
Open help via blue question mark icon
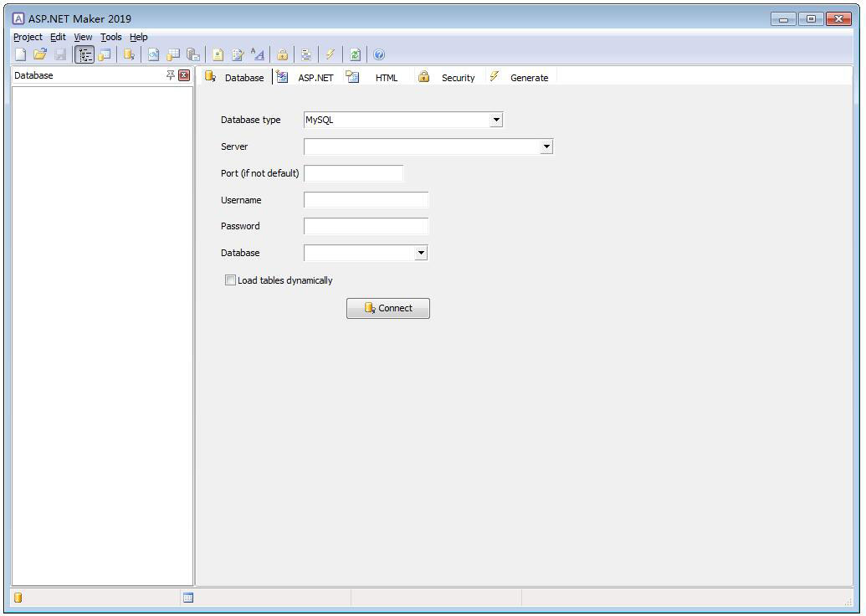coord(379,54)
